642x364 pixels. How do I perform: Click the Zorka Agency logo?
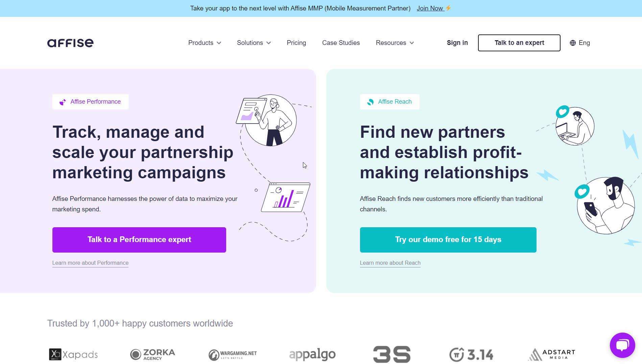[152, 354]
